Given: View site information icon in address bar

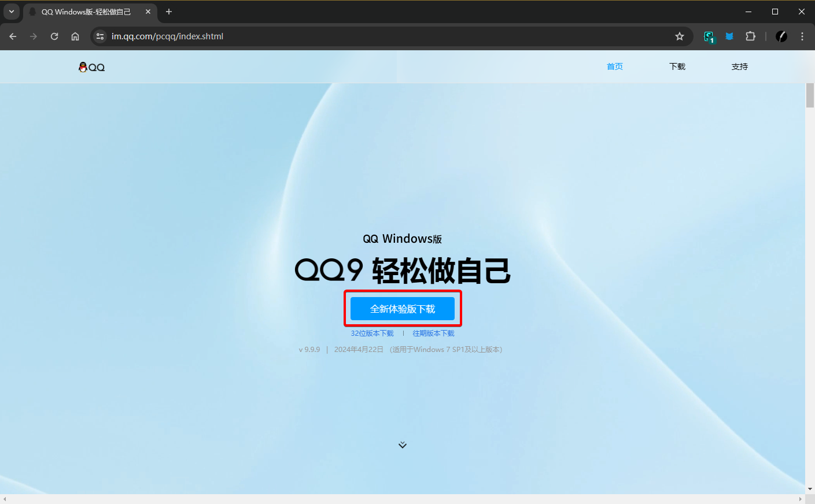Looking at the screenshot, I should (x=100, y=36).
